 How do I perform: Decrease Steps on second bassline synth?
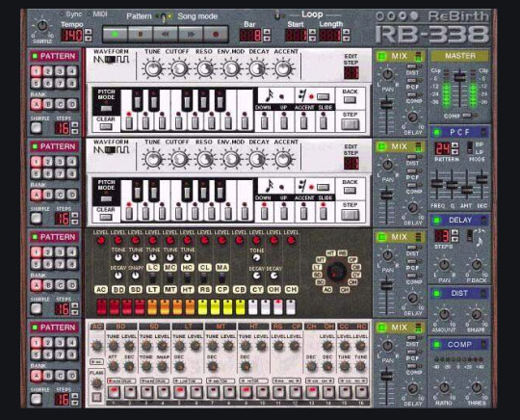(x=75, y=223)
